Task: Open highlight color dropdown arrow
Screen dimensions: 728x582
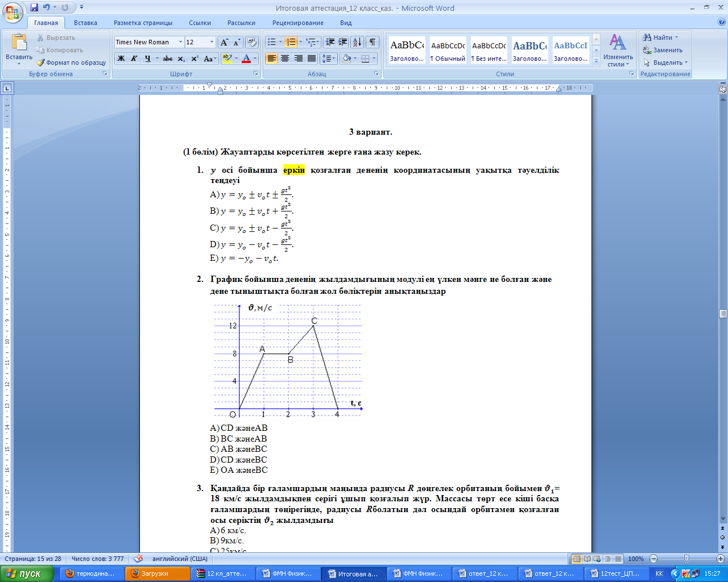Action: click(235, 59)
